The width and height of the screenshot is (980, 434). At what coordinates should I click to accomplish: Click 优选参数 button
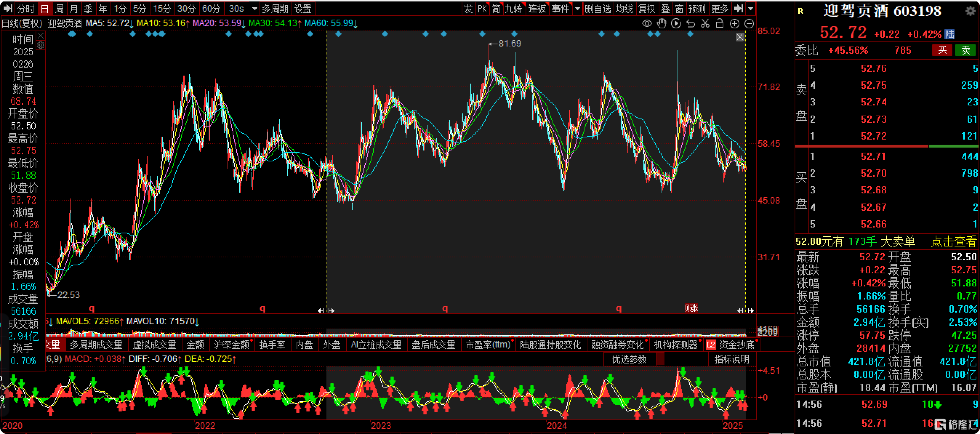[629, 359]
